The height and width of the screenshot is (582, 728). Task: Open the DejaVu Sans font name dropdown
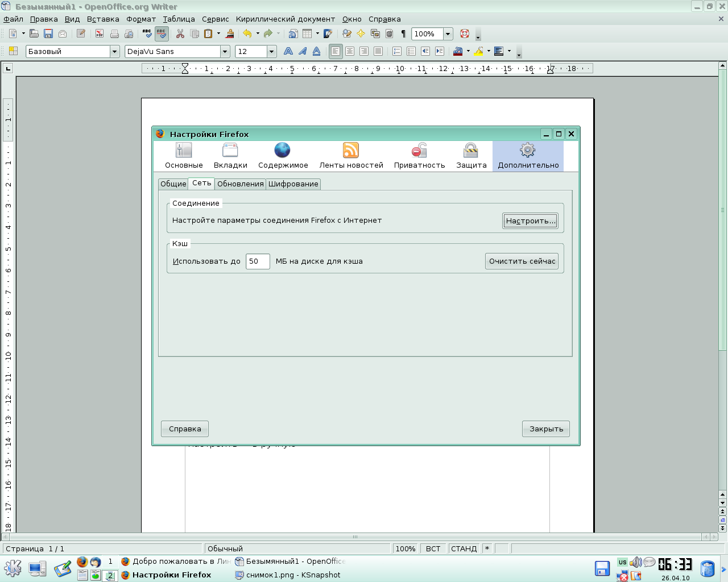[225, 52]
